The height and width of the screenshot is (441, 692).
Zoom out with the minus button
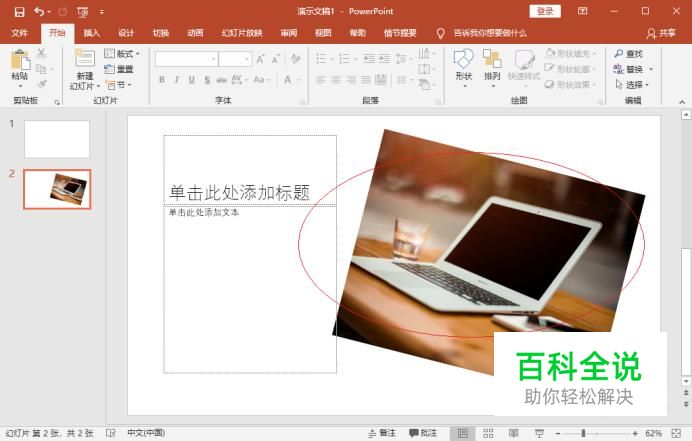click(558, 433)
